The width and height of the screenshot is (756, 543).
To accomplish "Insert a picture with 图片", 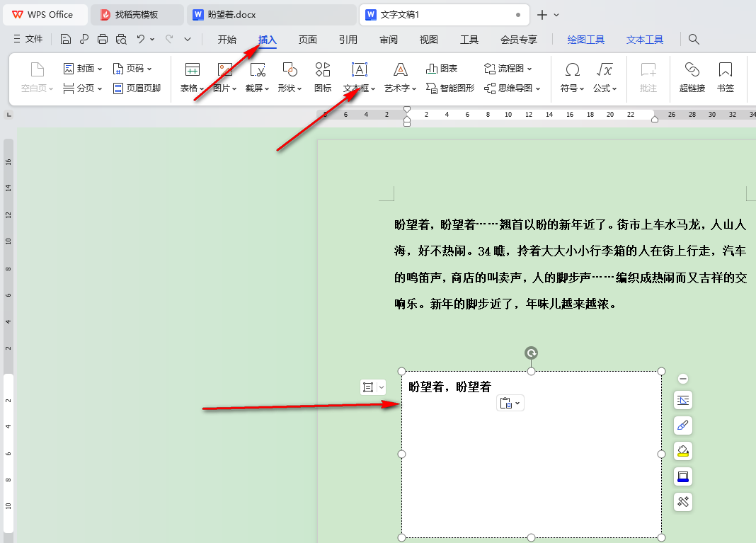I will tap(224, 77).
